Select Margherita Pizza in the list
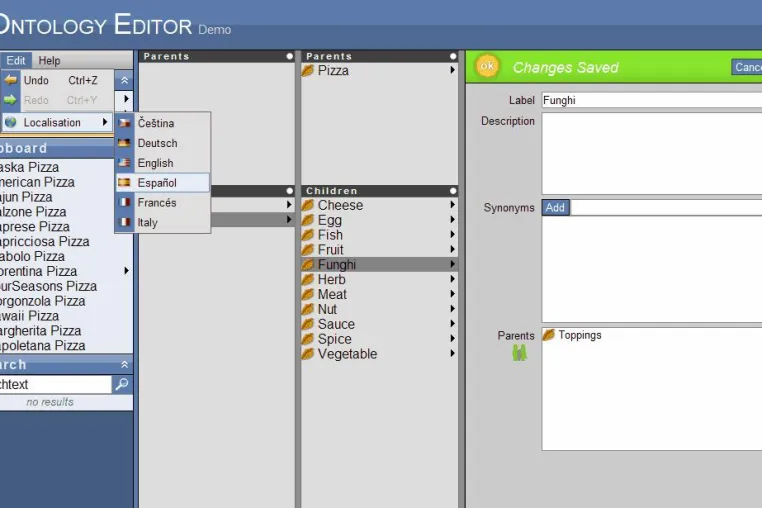The height and width of the screenshot is (508, 762). tap(40, 331)
